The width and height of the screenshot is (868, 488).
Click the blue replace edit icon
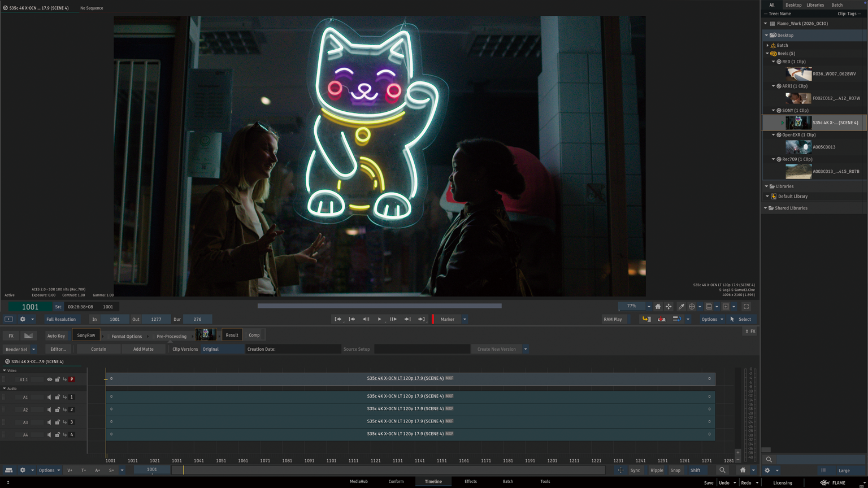[x=676, y=319]
